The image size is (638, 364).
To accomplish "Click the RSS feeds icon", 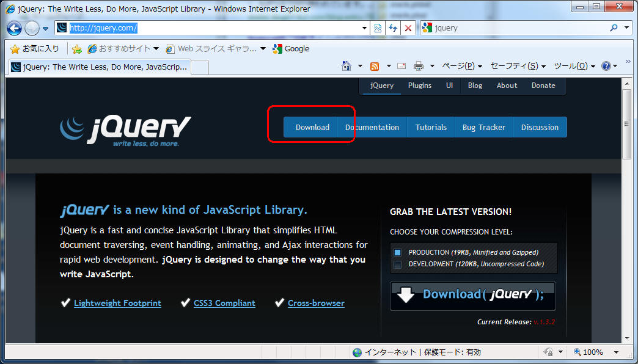I will click(x=375, y=66).
